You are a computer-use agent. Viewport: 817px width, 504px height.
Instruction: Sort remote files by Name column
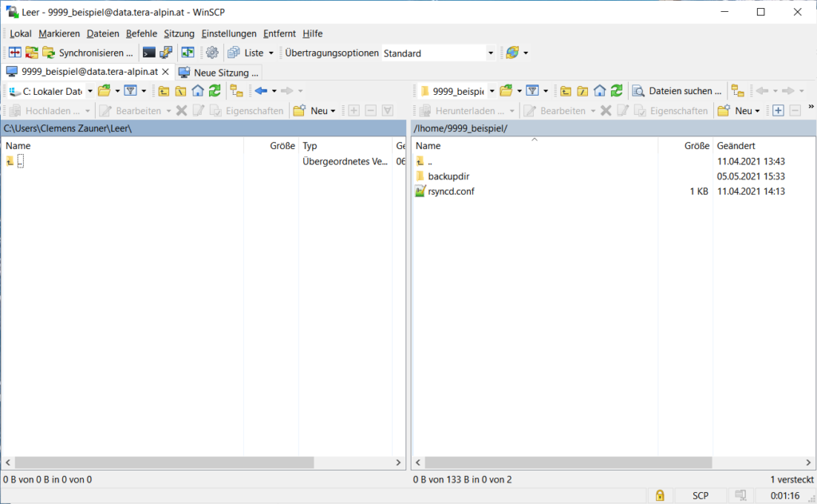pyautogui.click(x=535, y=146)
